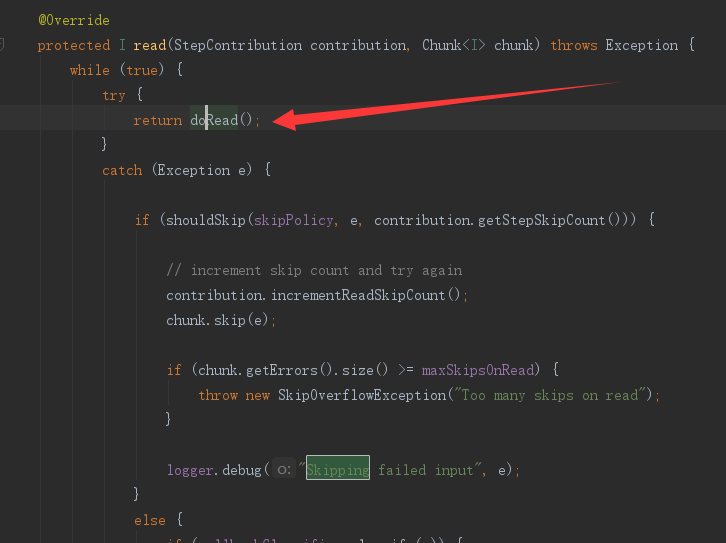The width and height of the screenshot is (726, 543).
Task: Click the StepContribution parameter type
Action: [238, 45]
